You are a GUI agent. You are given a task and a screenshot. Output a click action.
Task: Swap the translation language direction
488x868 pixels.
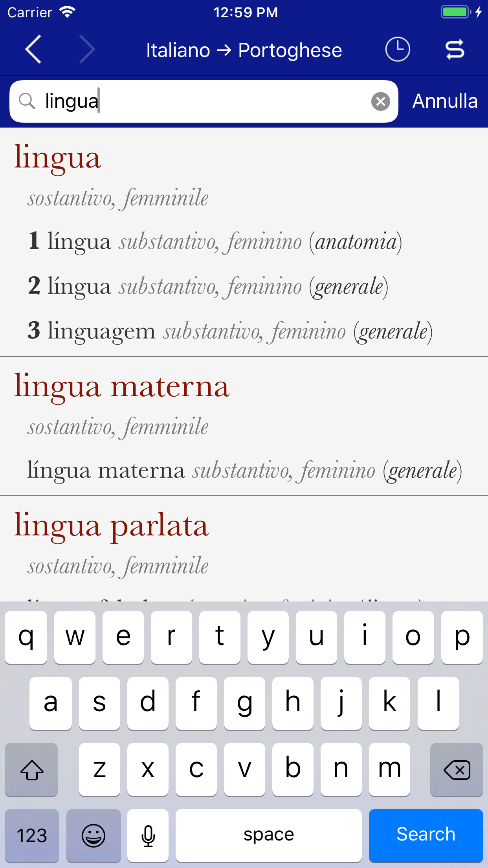coord(455,50)
